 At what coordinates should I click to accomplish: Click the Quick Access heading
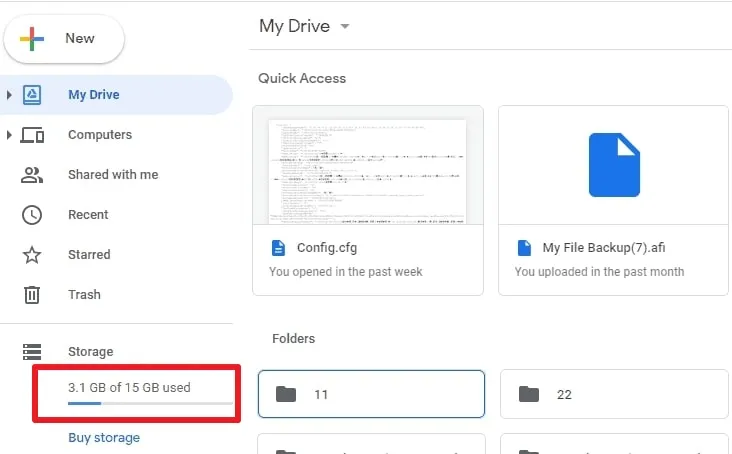click(x=302, y=78)
